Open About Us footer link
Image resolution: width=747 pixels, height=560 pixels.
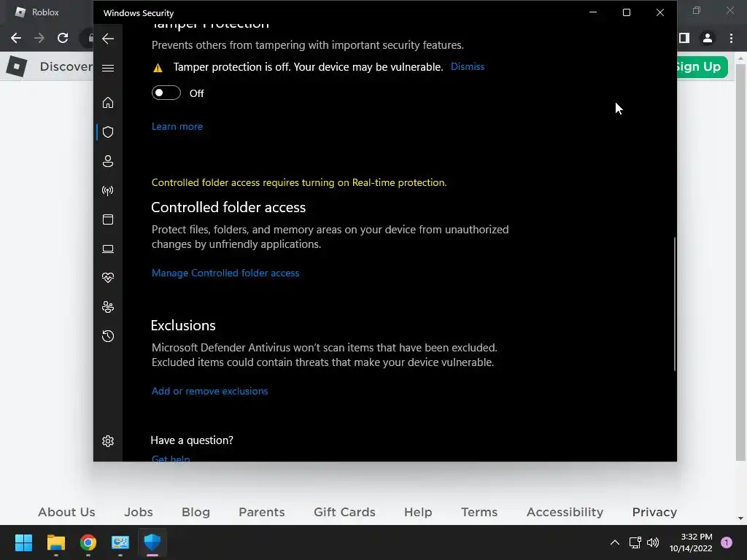66,513
